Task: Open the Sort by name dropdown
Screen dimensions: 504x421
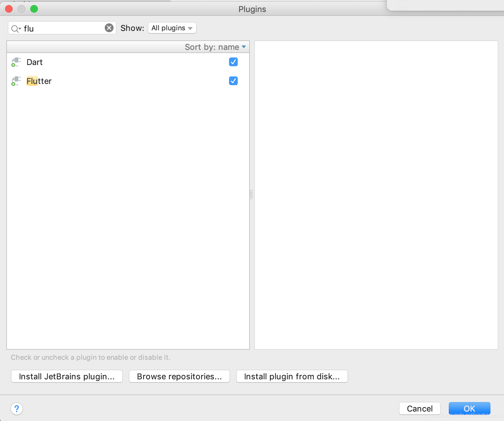Action: 215,47
